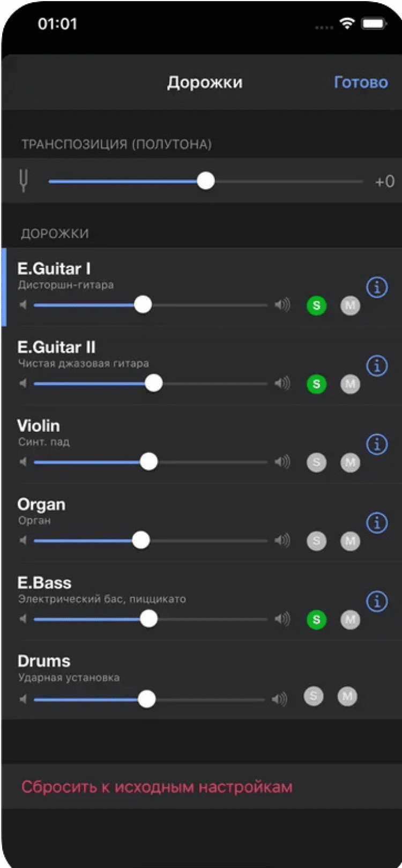Mute the Organ track

(x=350, y=541)
